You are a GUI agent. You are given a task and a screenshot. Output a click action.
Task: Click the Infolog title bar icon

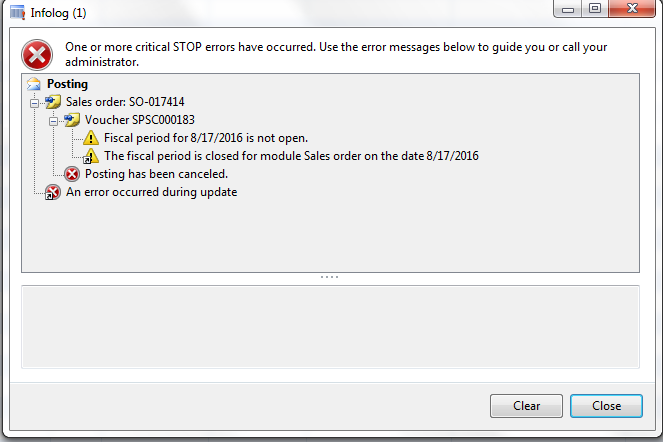[17, 12]
